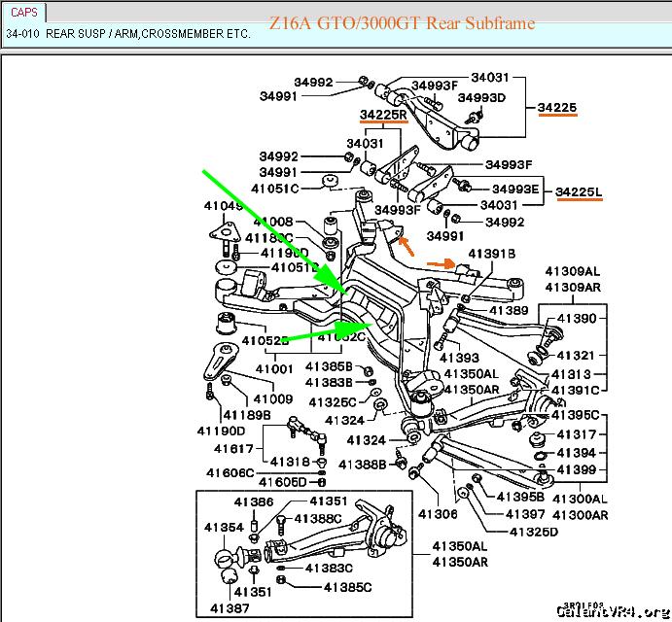
Task: Click part number 41306
Action: [438, 513]
